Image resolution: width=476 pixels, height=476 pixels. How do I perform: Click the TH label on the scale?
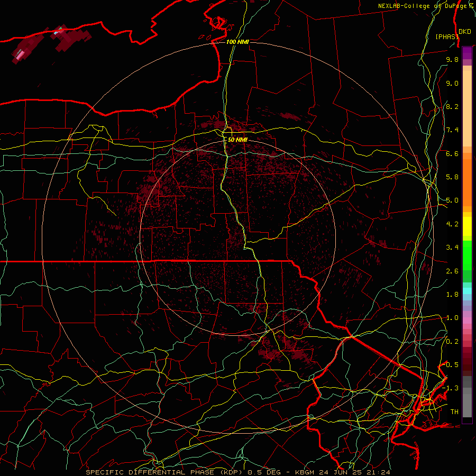pos(454,412)
